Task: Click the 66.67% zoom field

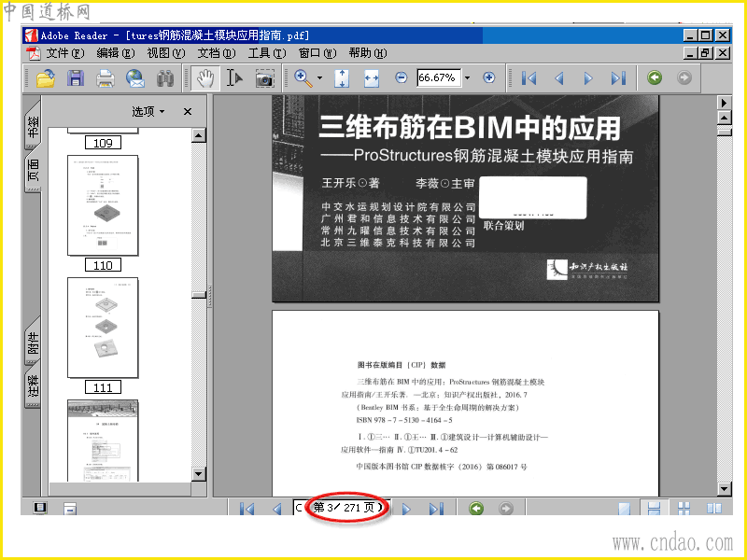Action: (438, 77)
